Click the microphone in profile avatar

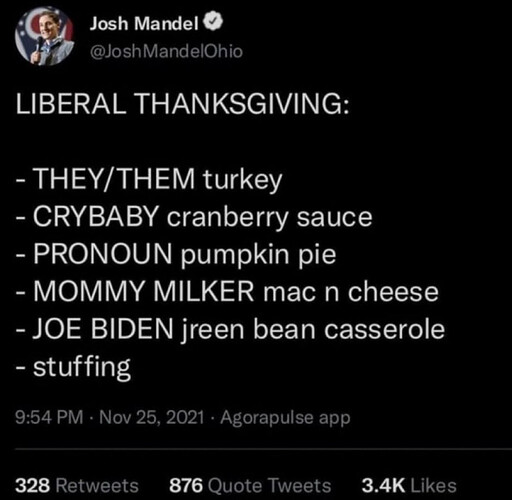(x=38, y=47)
